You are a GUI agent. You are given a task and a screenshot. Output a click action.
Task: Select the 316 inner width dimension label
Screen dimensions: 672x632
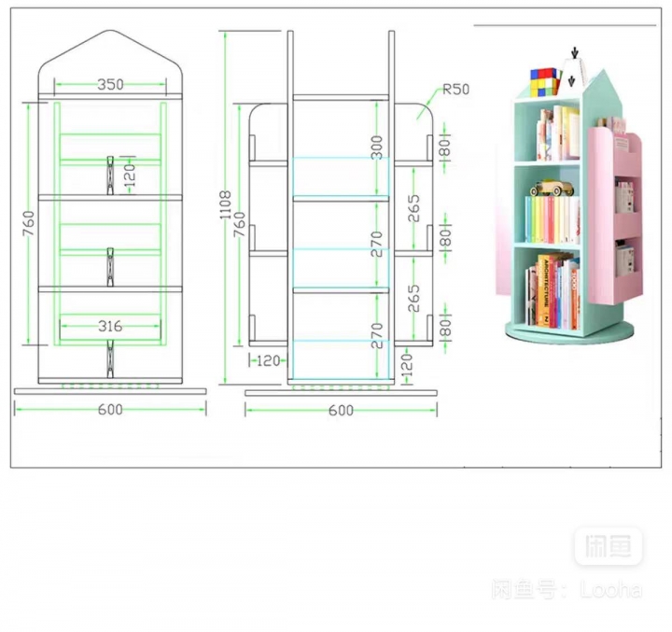tap(110, 326)
